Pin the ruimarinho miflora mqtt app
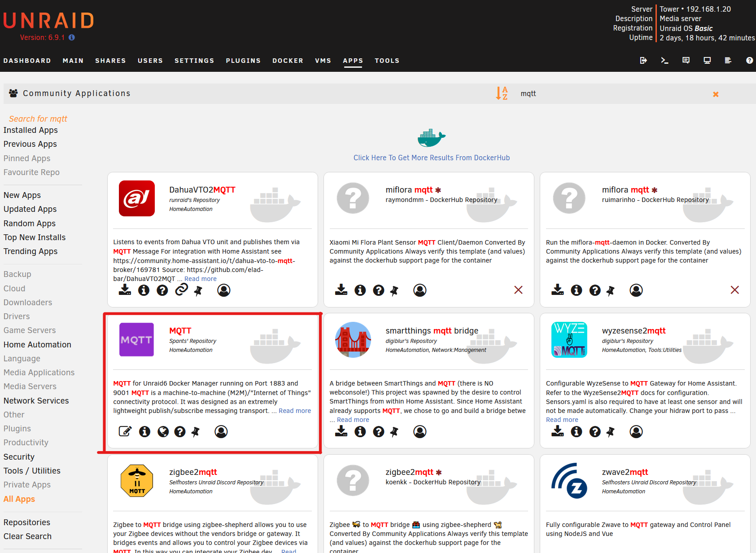This screenshot has height=553, width=756. click(610, 291)
